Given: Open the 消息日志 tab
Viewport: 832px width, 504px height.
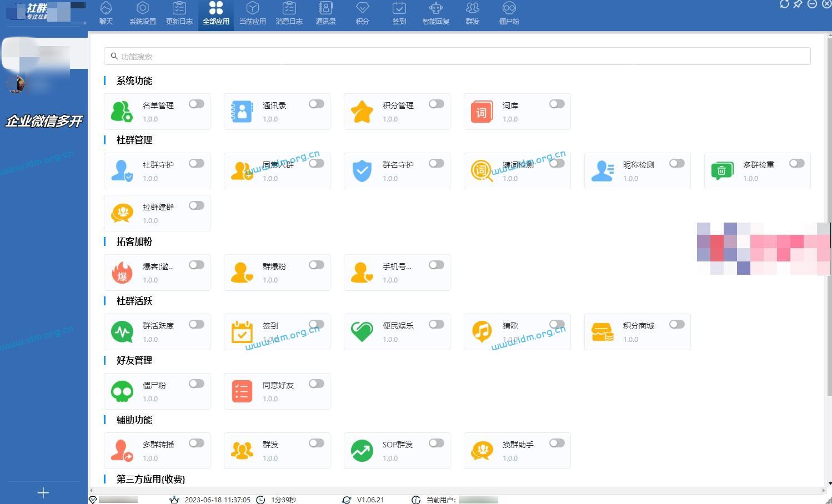Looking at the screenshot, I should pos(289,14).
